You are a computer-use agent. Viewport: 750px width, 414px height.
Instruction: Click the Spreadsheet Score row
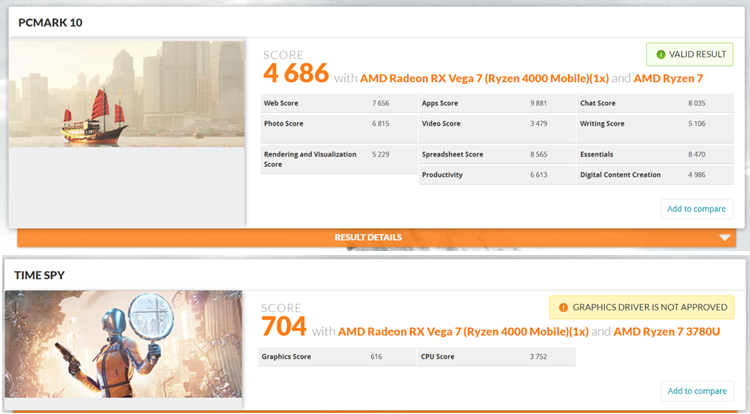pos(497,154)
